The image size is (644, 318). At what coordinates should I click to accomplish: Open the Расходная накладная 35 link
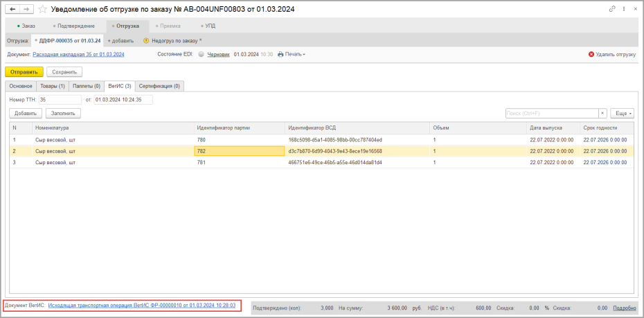[x=78, y=54]
